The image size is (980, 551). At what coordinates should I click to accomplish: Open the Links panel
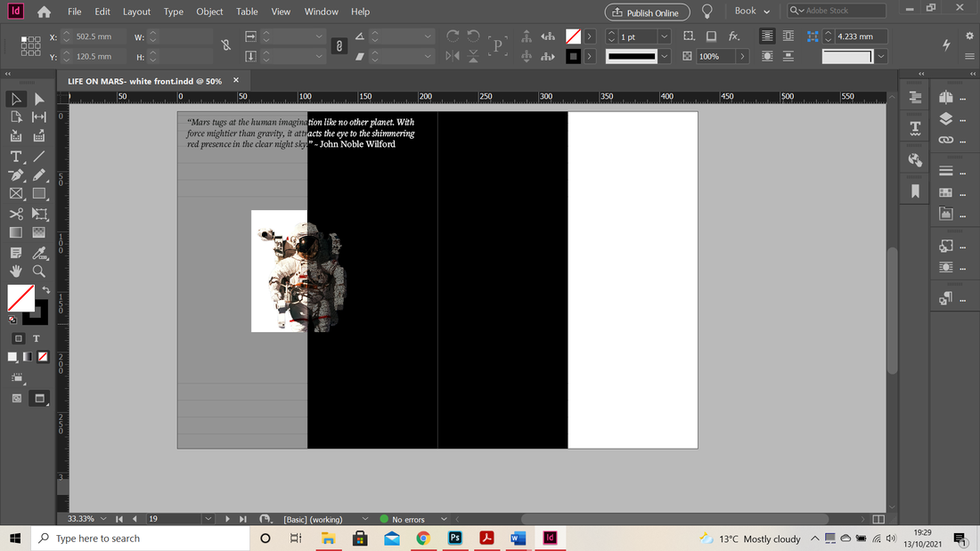click(x=945, y=140)
